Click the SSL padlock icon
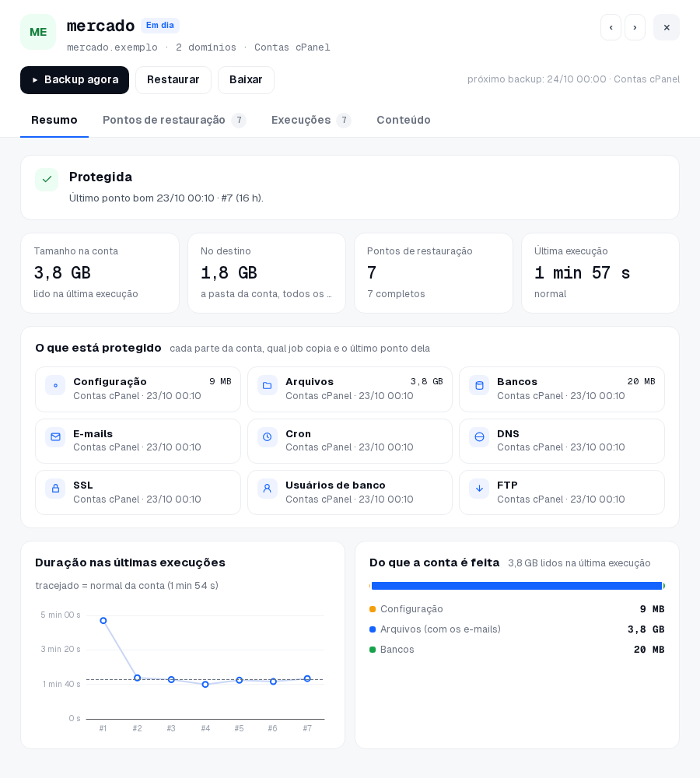The image size is (700, 778). tap(55, 489)
